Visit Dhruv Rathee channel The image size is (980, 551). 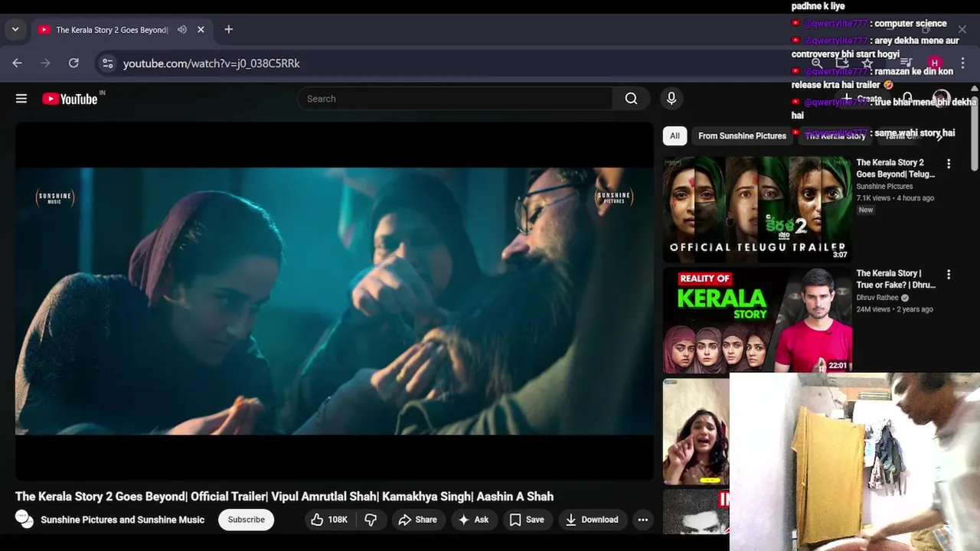(x=877, y=298)
